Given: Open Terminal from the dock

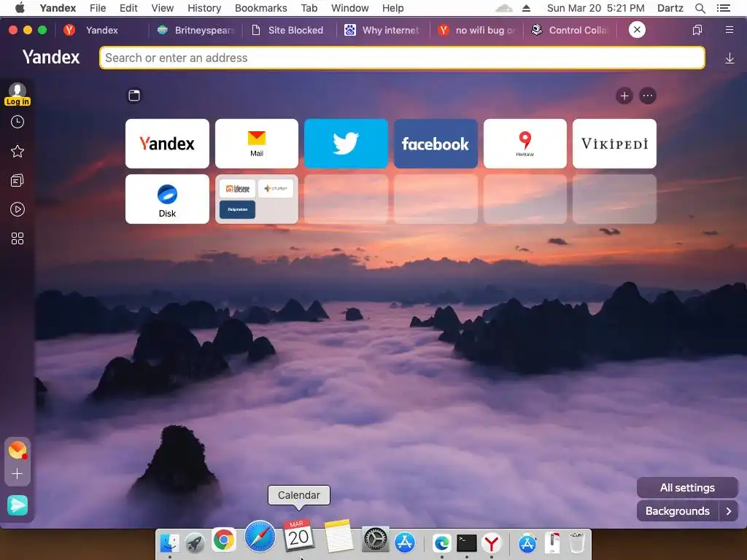Looking at the screenshot, I should 466,542.
